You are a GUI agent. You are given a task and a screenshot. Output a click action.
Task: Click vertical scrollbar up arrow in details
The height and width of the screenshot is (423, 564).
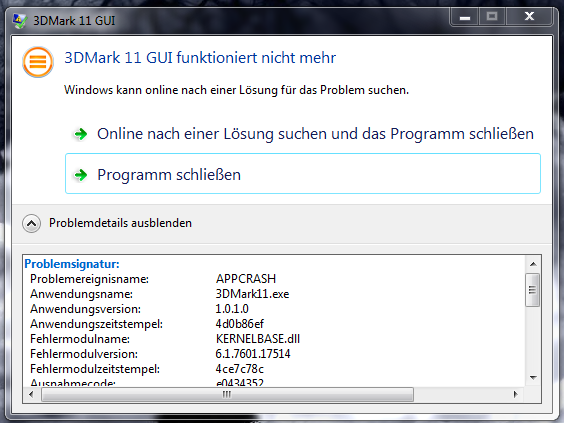pos(533,264)
